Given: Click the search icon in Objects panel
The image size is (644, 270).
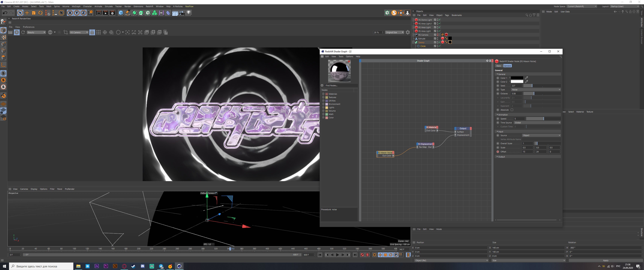Looking at the screenshot, I should coord(526,15).
